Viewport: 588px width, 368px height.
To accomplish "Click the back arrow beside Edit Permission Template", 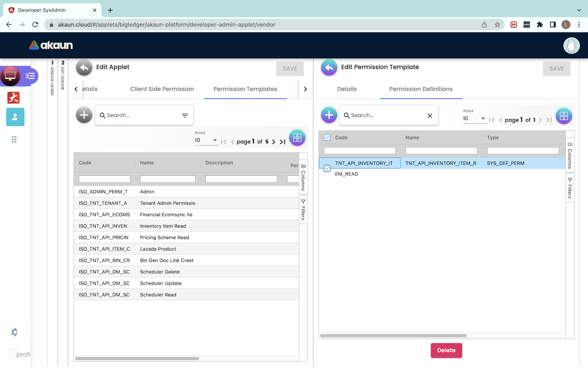I will pos(329,68).
